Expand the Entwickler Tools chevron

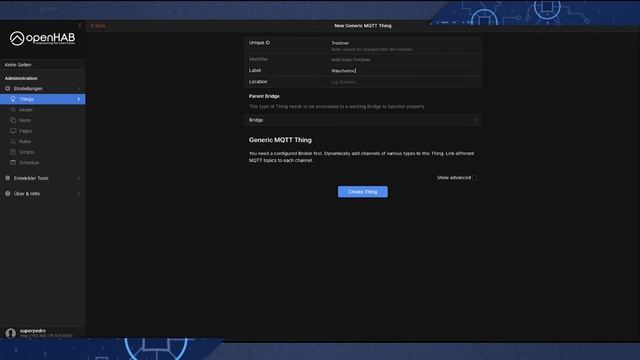[79, 178]
